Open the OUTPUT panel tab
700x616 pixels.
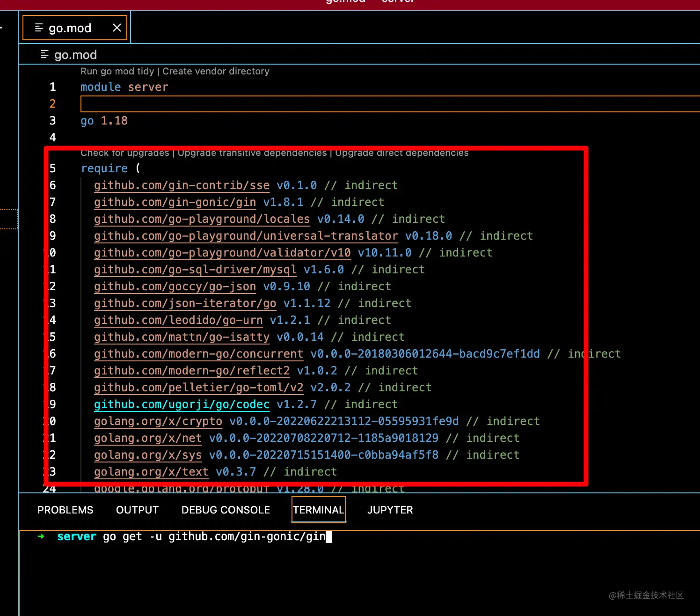138,510
